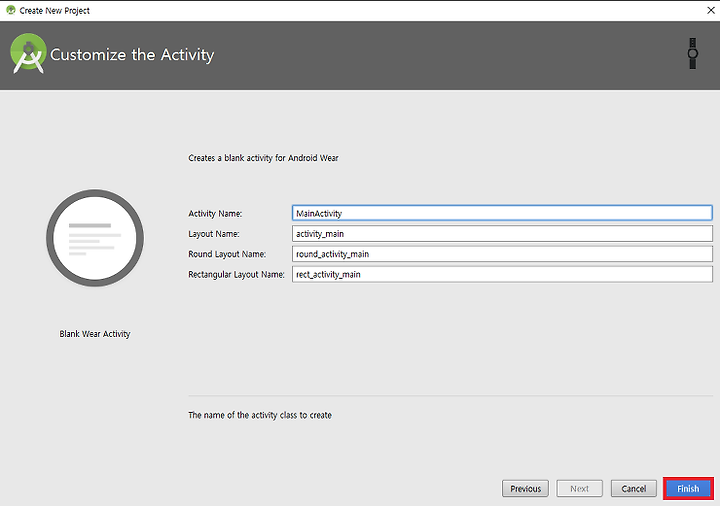Focus the Round Layout Name input field
This screenshot has height=506, width=720.
point(502,254)
